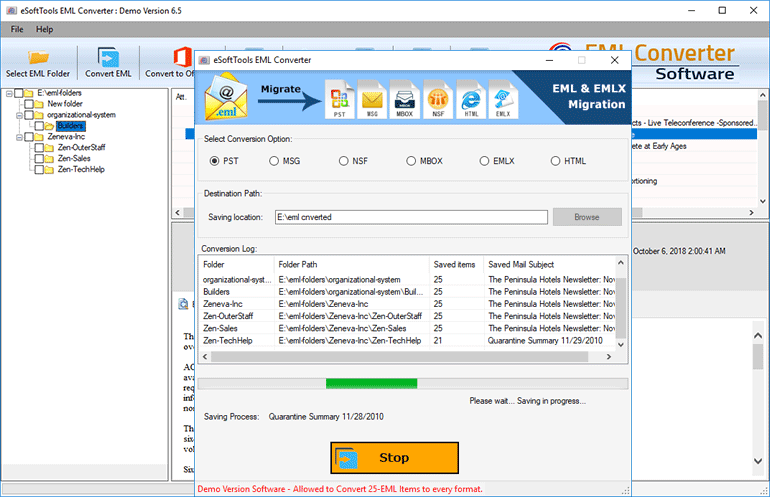The width and height of the screenshot is (770, 497).
Task: Click the .eml envelope logo in dialog banner
Action: coord(226,97)
